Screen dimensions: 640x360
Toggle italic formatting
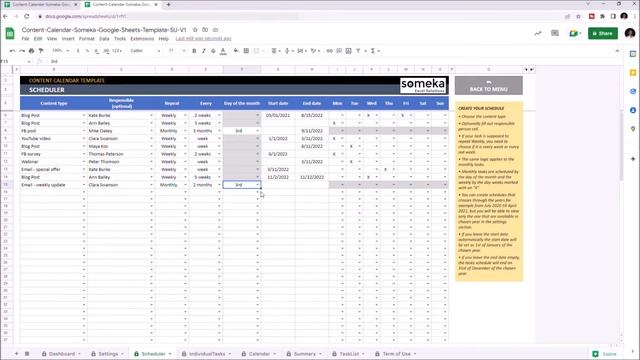pyautogui.click(x=204, y=51)
